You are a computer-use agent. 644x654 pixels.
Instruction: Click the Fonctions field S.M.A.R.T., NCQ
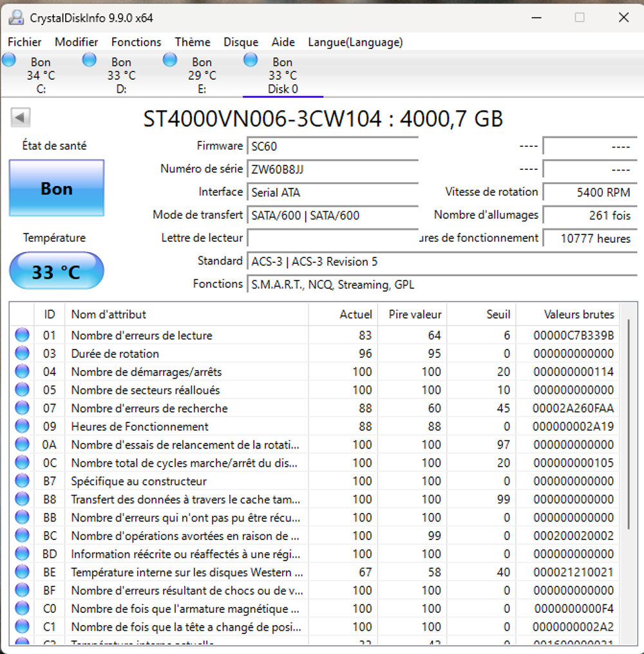pos(442,285)
